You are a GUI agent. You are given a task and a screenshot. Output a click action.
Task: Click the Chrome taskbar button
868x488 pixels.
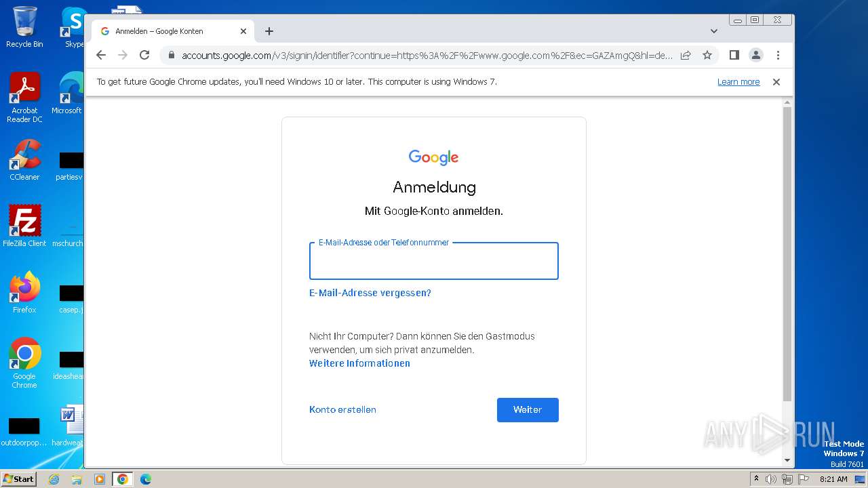123,479
